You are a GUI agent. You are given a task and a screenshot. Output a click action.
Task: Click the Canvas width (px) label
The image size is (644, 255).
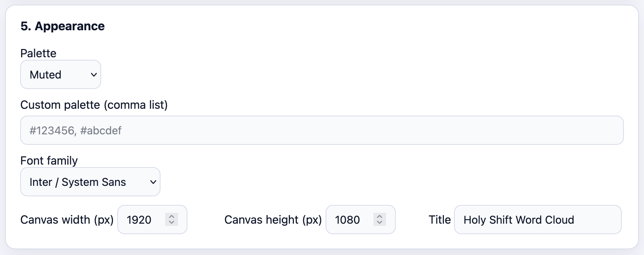(x=67, y=220)
